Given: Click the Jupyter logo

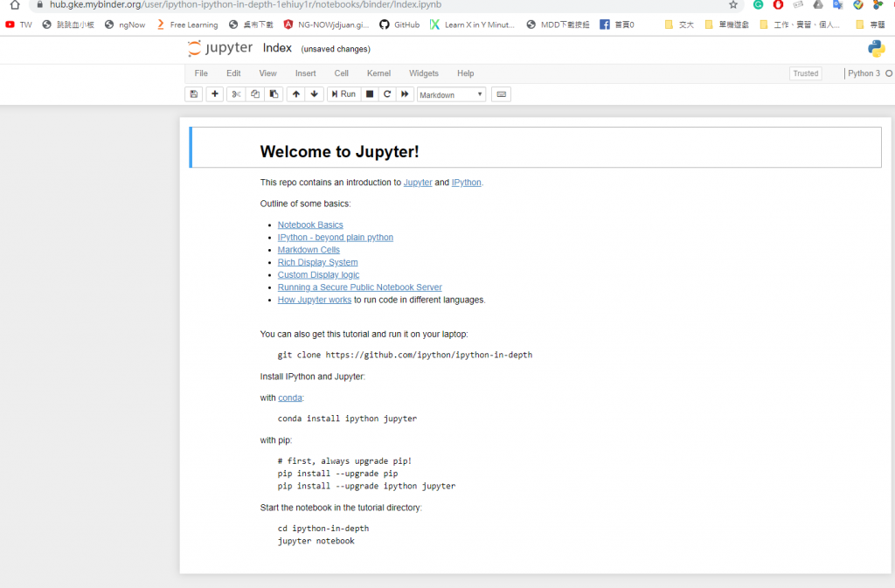Looking at the screenshot, I should click(x=220, y=48).
